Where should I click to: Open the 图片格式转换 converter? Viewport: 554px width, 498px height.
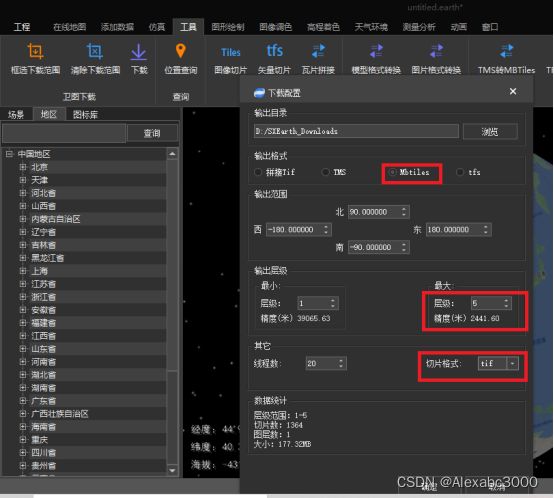pyautogui.click(x=436, y=51)
